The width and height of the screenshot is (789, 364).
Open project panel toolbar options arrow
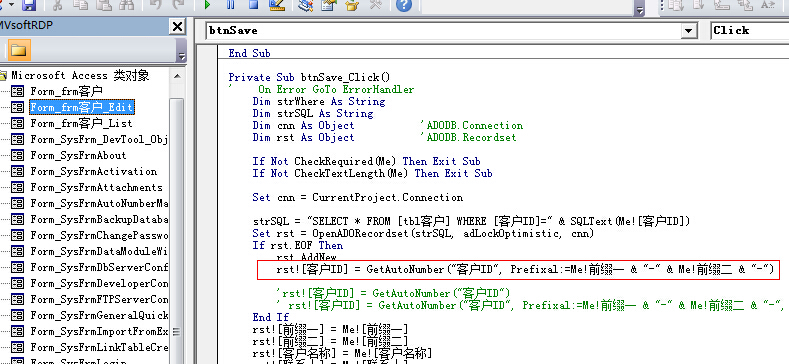click(182, 56)
